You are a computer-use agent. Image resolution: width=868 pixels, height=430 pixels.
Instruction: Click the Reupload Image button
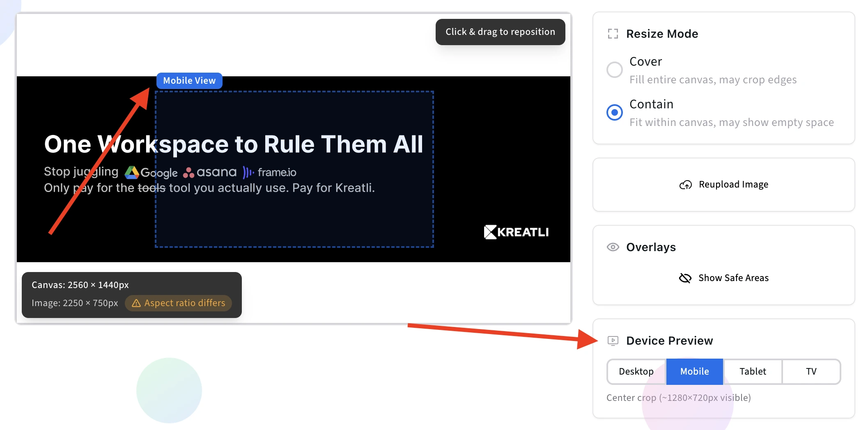point(723,185)
